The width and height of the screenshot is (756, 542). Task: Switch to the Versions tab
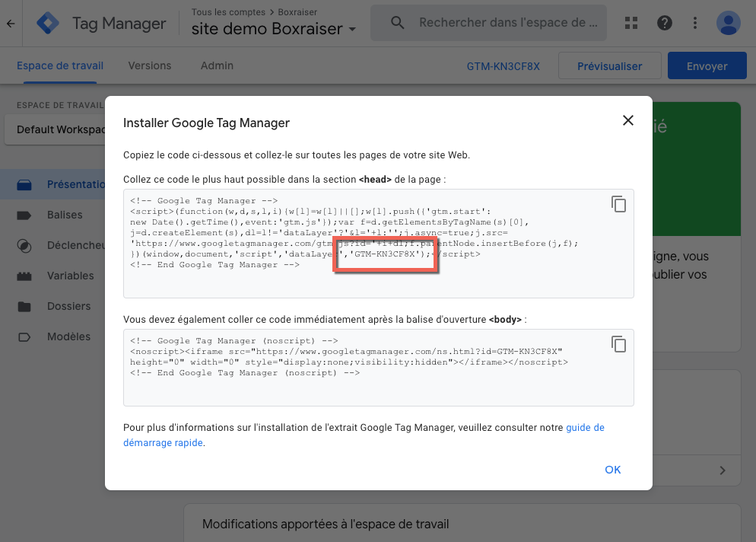[x=149, y=65]
